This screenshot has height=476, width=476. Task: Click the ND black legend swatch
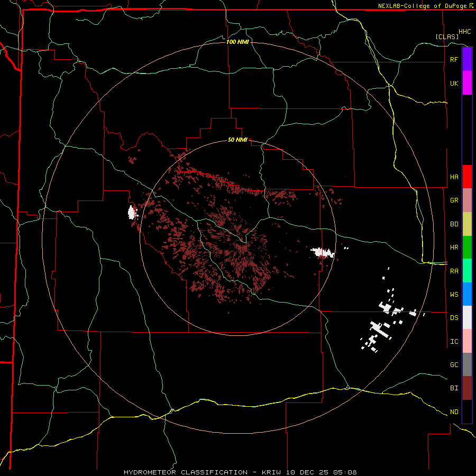click(467, 411)
